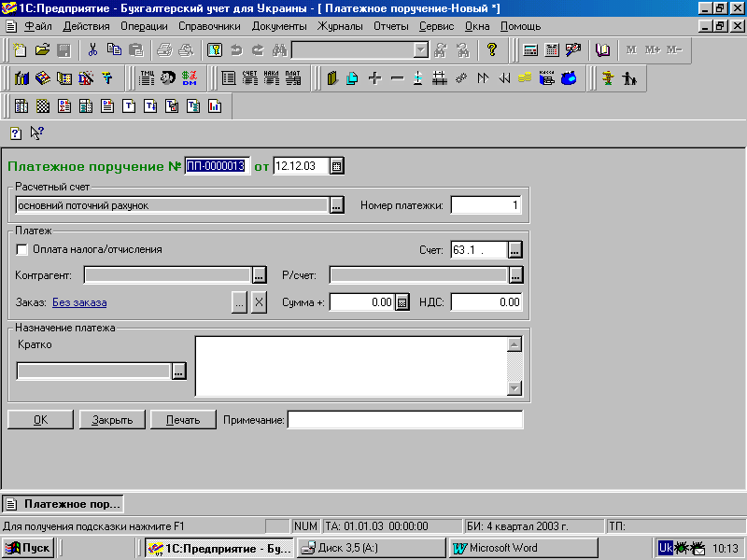This screenshot has height=560, width=747.
Task: Open the Р/счет selection button
Action: pyautogui.click(x=515, y=275)
